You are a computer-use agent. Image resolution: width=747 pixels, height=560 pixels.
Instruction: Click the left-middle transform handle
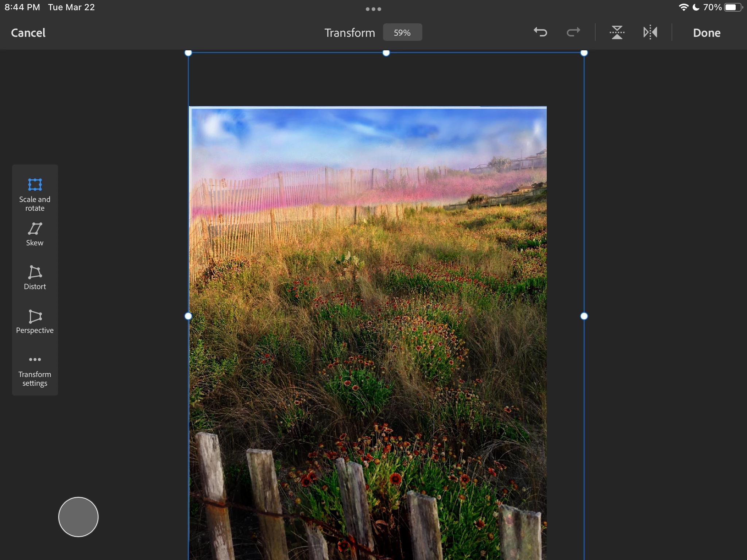(188, 316)
